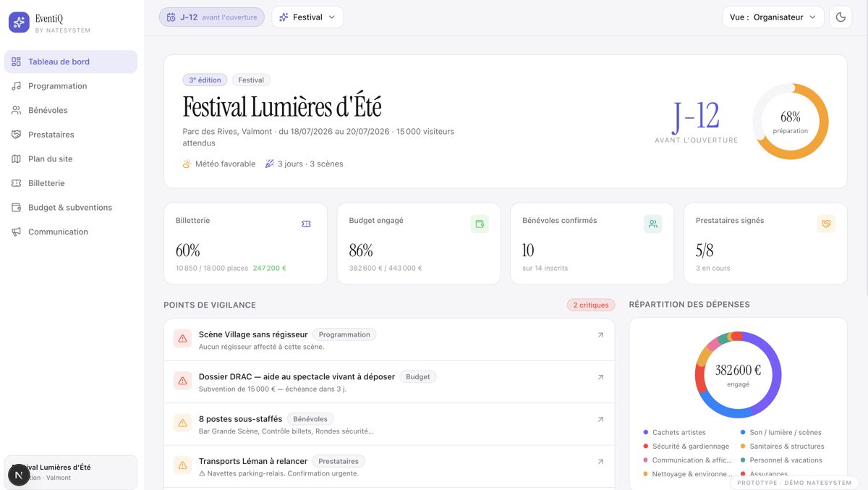868x490 pixels.
Task: Navigate to Prestataires in sidebar
Action: pos(70,135)
